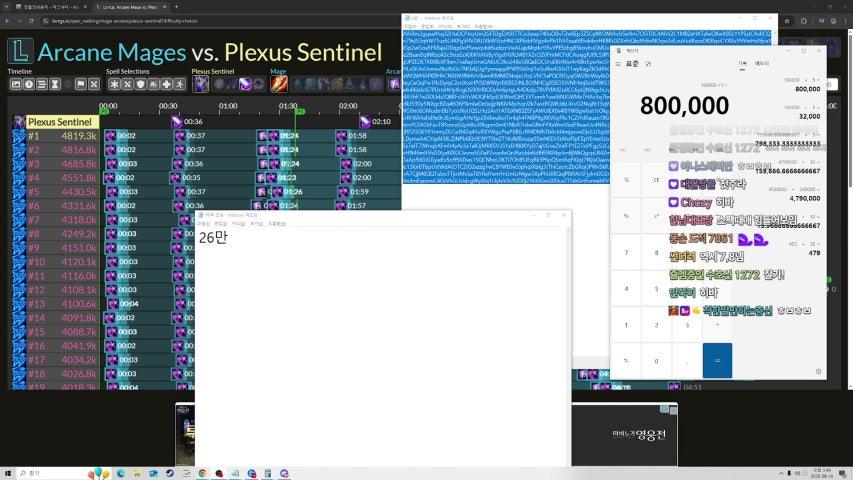This screenshot has width=853, height=480.
Task: Open 편집 menu in front Notepad window
Action: [220, 224]
